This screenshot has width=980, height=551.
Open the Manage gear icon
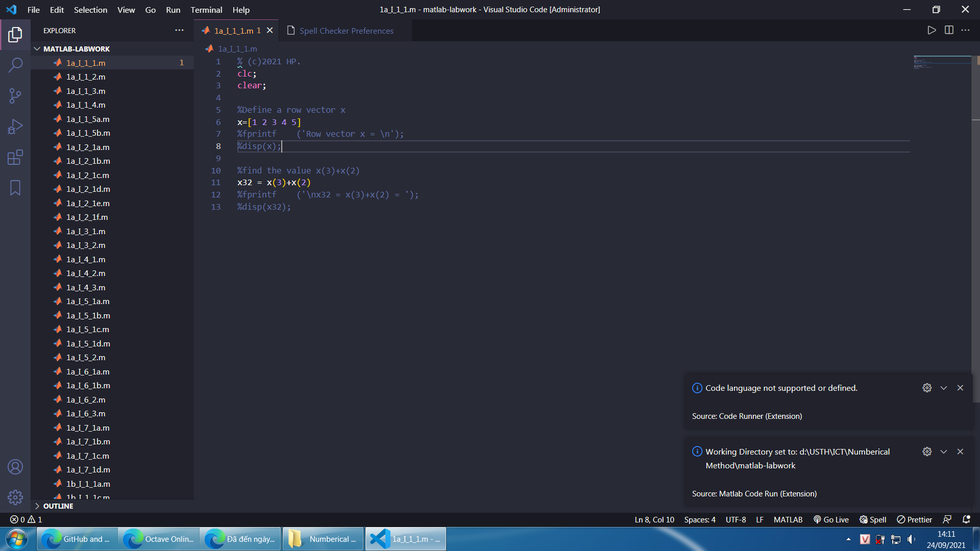tap(15, 497)
